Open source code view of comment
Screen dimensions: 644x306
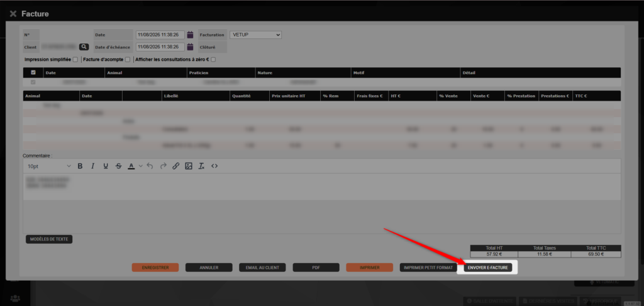[214, 166]
